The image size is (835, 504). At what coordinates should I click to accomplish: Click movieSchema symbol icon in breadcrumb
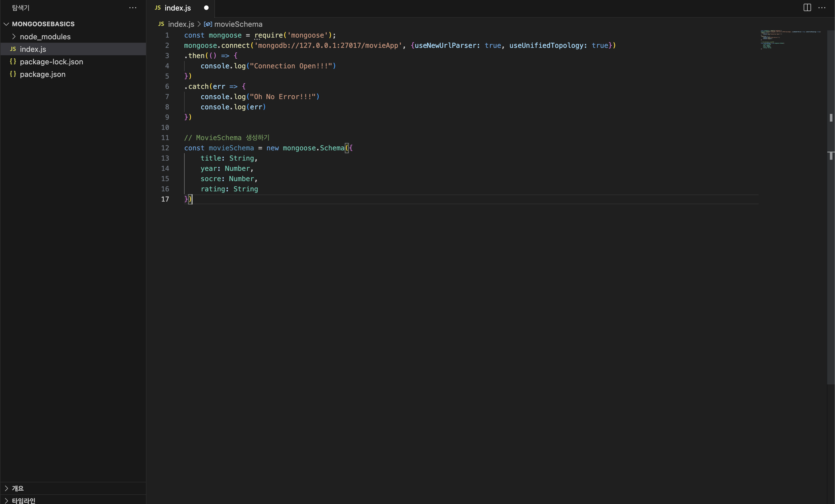coord(208,24)
